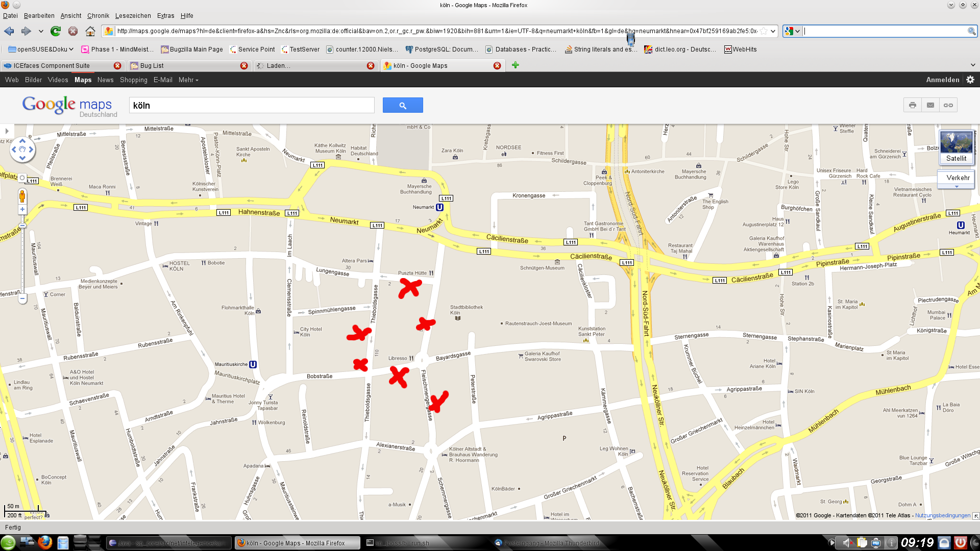Open the history dropdown next to Forward

tap(41, 31)
